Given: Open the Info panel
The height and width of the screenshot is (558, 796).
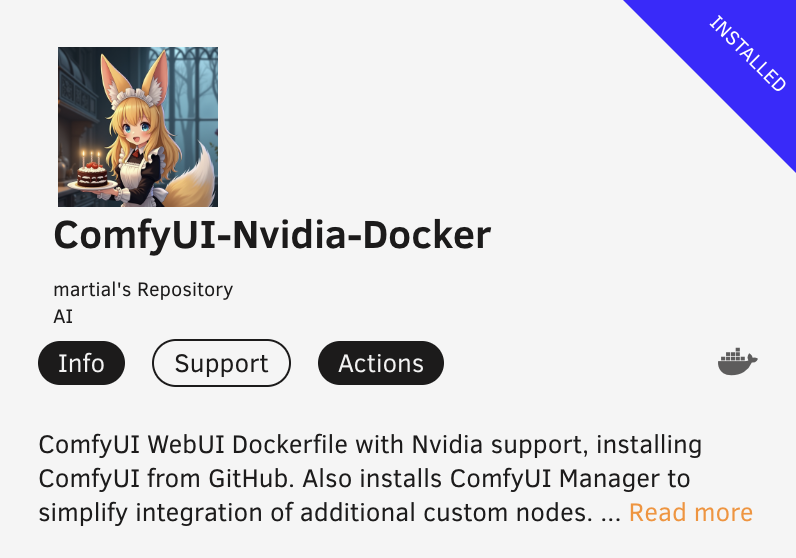Looking at the screenshot, I should (x=81, y=363).
